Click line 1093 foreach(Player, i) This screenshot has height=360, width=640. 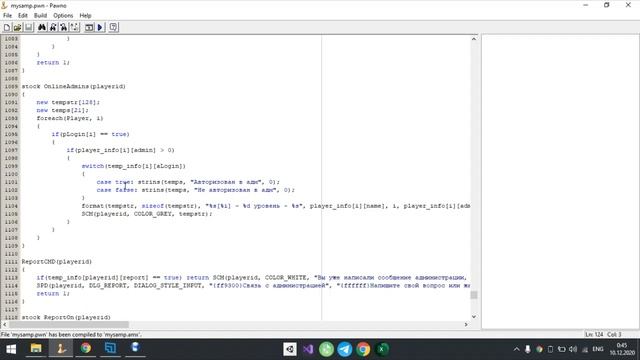click(70, 118)
